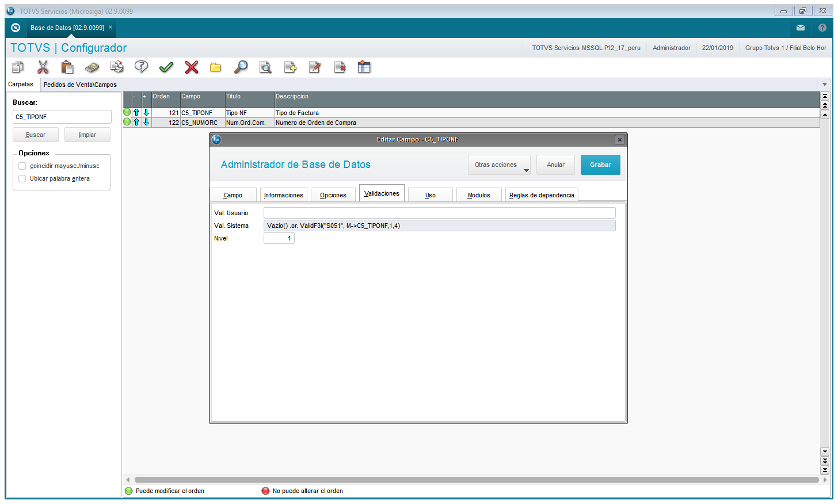Click the Nivel value field
The height and width of the screenshot is (504, 838).
point(279,238)
